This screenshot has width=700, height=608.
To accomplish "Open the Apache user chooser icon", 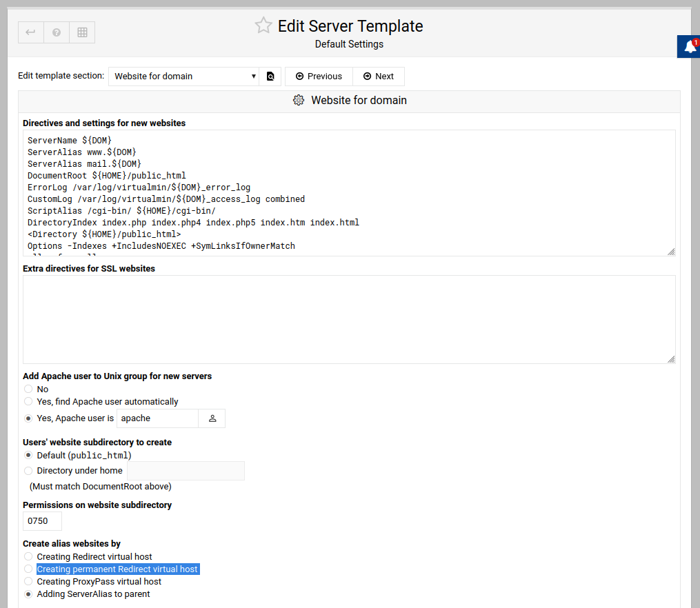I will pos(212,418).
